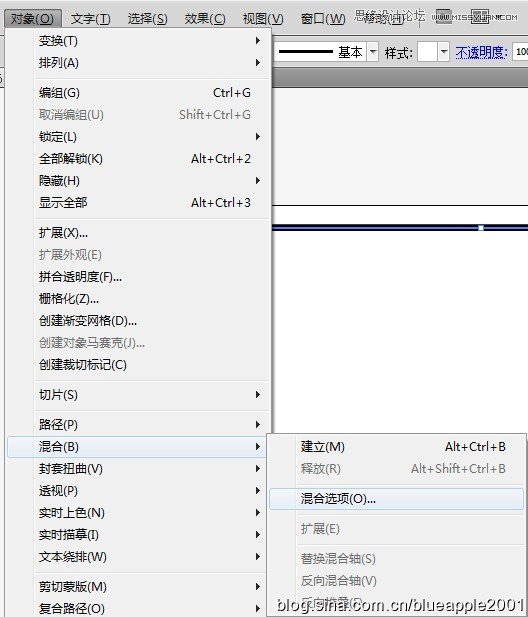The width and height of the screenshot is (528, 617).
Task: Click the grayed 替换混合轴(S) entry
Action: (397, 559)
